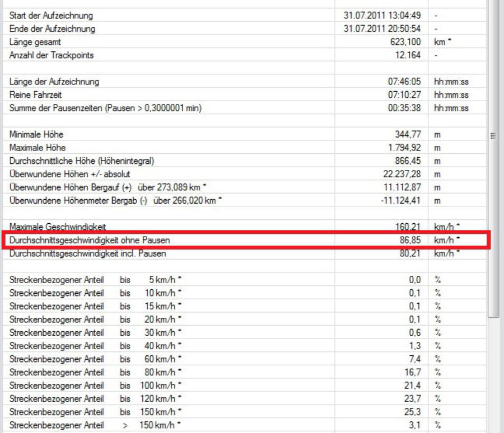
Task: Select 'Durchschnittliche Höhe (Höhenintegral)' label
Action: pyautogui.click(x=82, y=161)
